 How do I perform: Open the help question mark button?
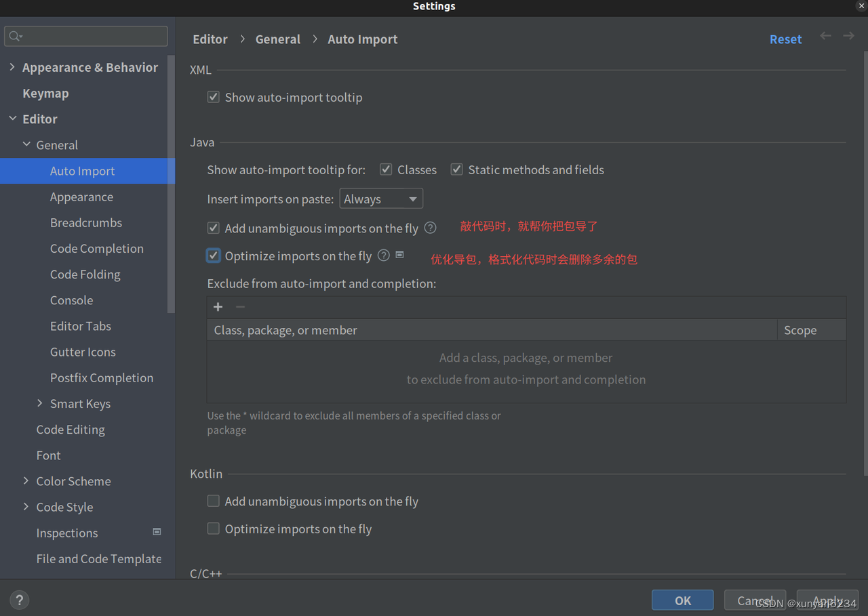[x=19, y=600]
